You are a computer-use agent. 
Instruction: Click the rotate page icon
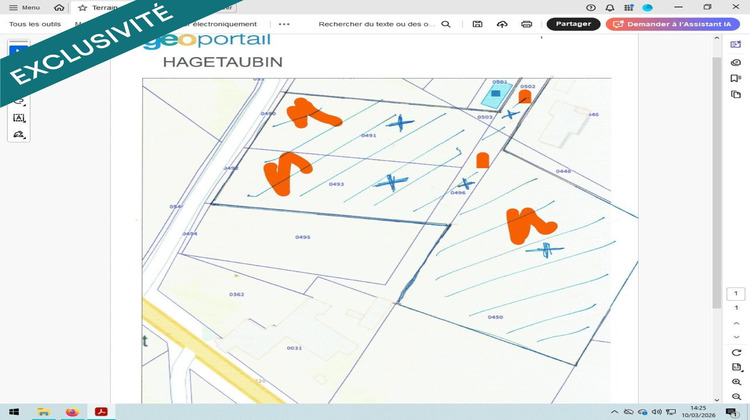pyautogui.click(x=736, y=353)
